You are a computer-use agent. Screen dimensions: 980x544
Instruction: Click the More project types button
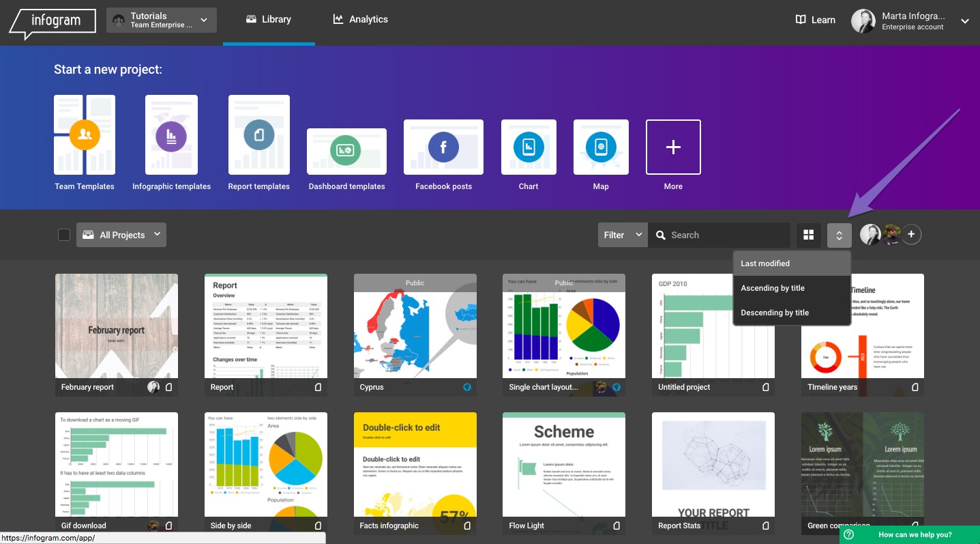[673, 147]
